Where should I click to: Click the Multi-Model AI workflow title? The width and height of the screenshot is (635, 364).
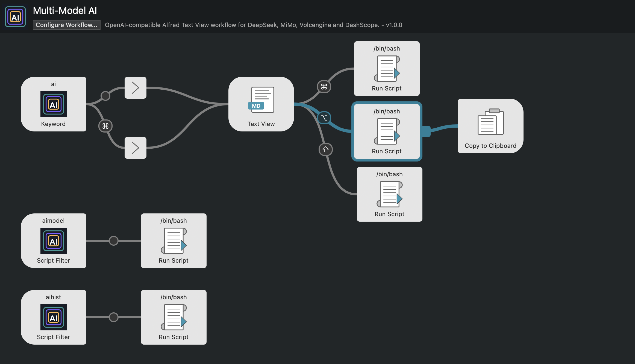click(x=65, y=11)
